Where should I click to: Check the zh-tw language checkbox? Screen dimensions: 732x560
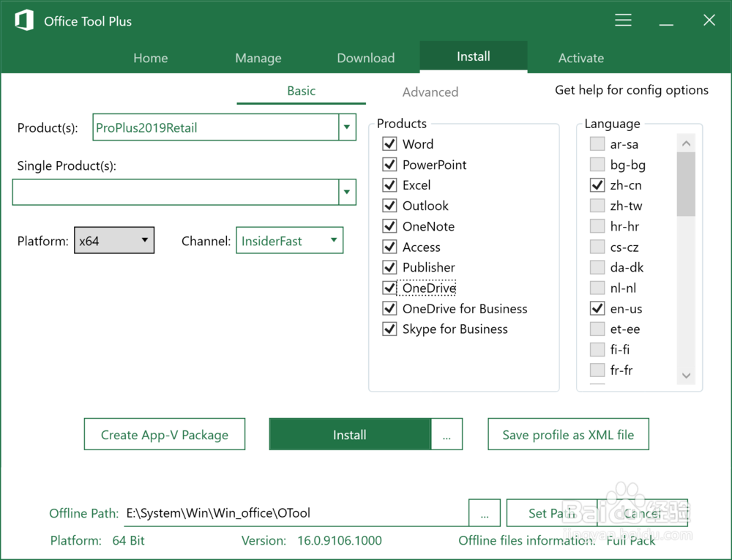coord(597,205)
